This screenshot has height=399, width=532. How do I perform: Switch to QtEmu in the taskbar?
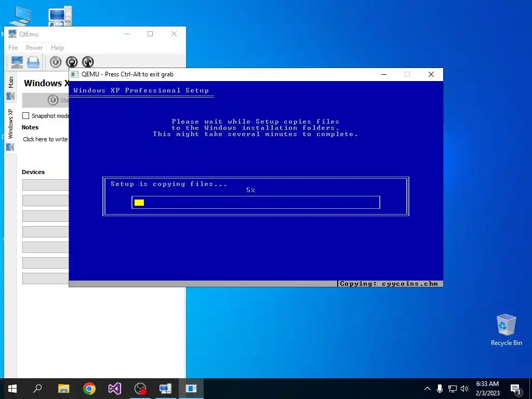point(166,389)
